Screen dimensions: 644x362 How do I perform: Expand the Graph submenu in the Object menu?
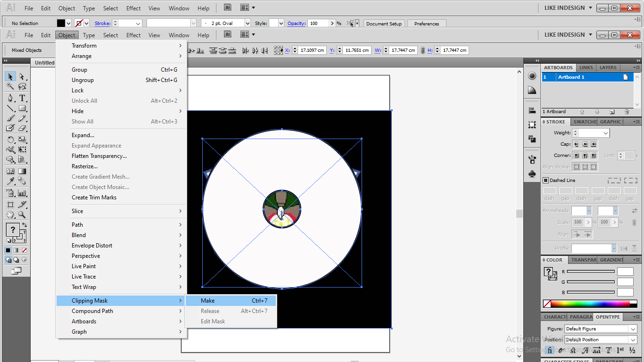pos(79,331)
